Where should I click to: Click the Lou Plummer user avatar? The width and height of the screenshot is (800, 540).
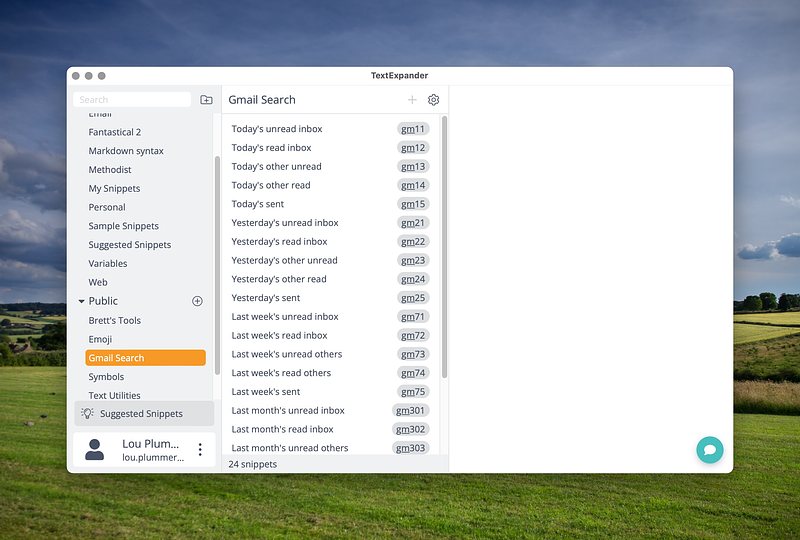click(94, 450)
